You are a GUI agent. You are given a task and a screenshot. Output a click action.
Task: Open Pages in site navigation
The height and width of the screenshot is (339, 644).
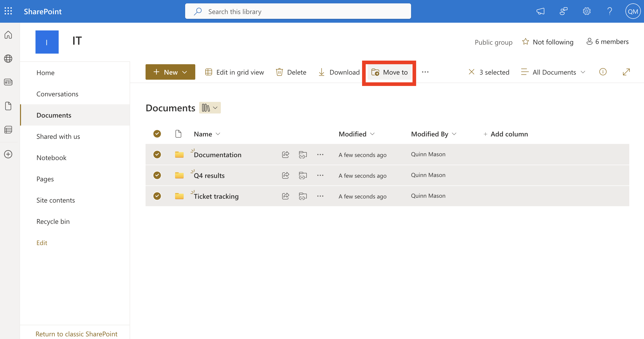pos(45,179)
